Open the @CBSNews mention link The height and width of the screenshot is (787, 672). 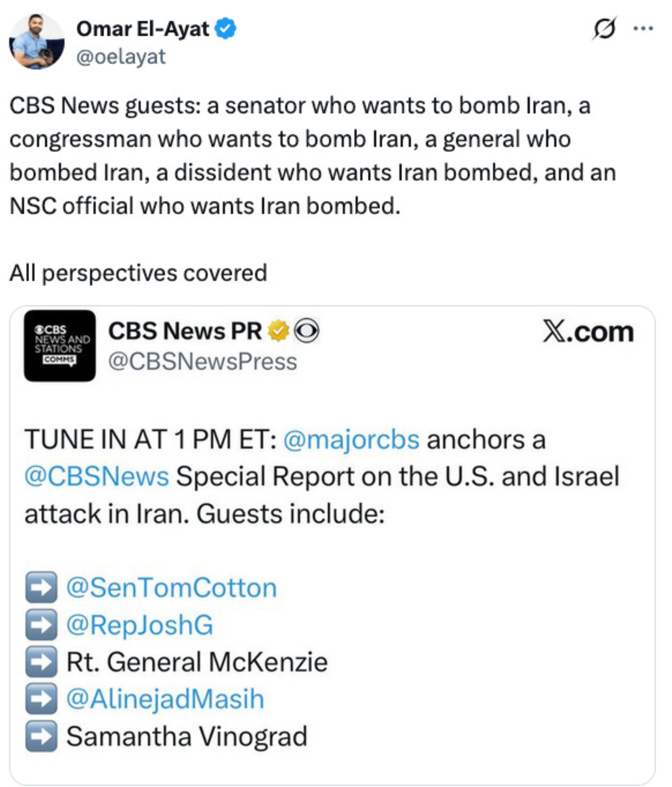click(96, 476)
